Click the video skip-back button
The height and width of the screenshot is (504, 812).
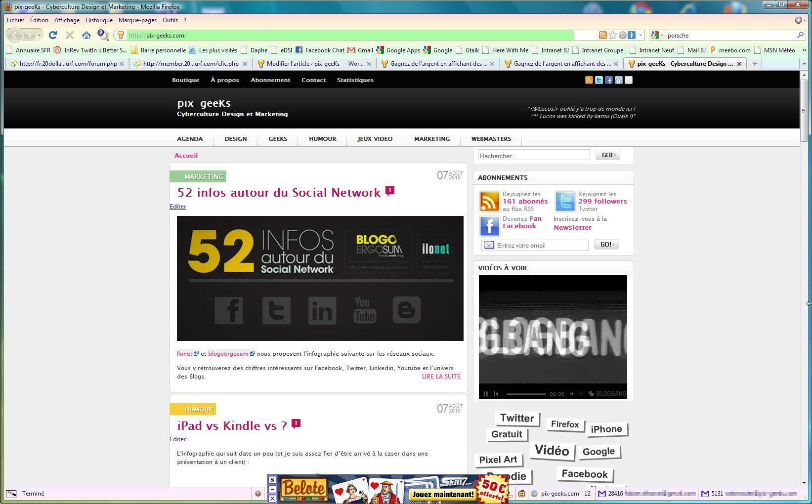tap(496, 394)
